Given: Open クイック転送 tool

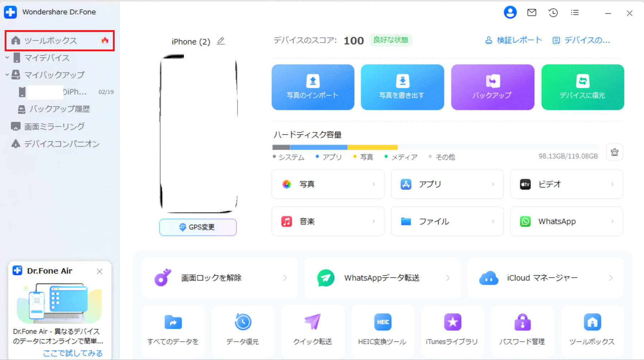Looking at the screenshot, I should click(x=313, y=331).
